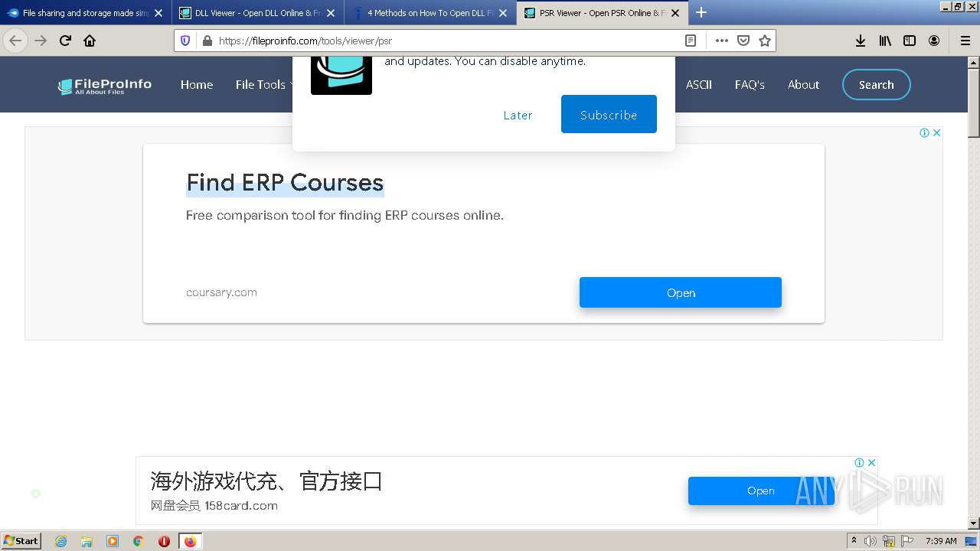Screen dimensions: 980x551
Task: Close the DLL Viewer tab
Action: tap(331, 13)
